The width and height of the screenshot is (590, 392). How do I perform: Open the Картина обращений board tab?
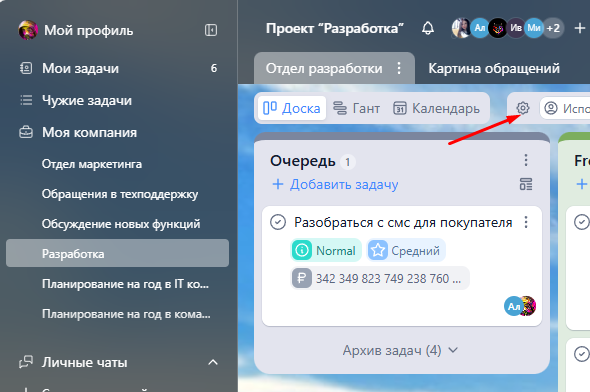tap(494, 68)
